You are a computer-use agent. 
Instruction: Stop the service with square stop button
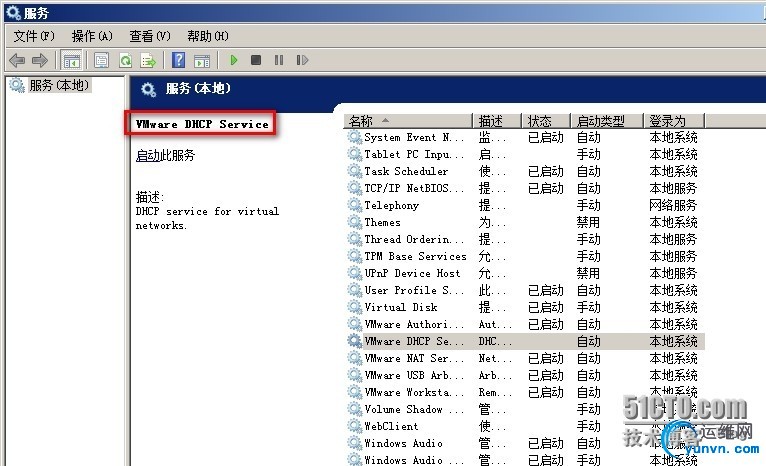tap(255, 60)
